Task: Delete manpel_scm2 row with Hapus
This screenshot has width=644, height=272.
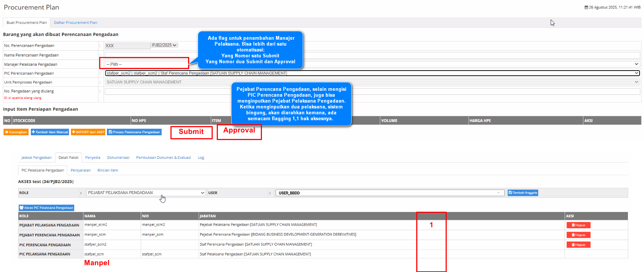Action: (x=578, y=225)
